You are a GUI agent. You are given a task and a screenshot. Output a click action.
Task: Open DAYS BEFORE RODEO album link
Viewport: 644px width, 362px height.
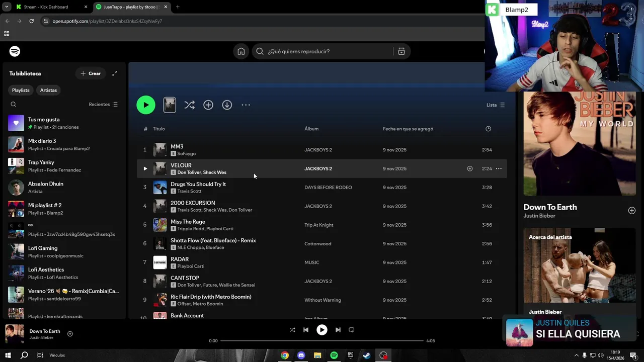click(328, 188)
